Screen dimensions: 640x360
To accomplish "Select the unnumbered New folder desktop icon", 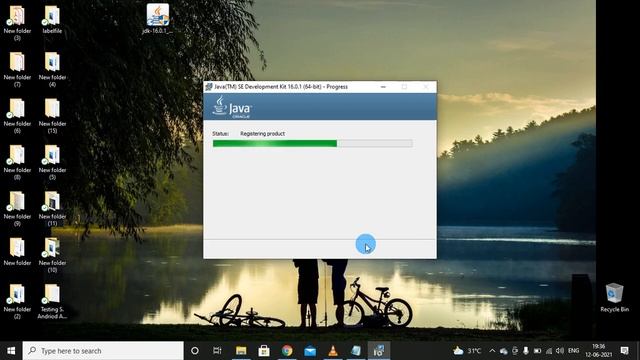I will click(17, 252).
